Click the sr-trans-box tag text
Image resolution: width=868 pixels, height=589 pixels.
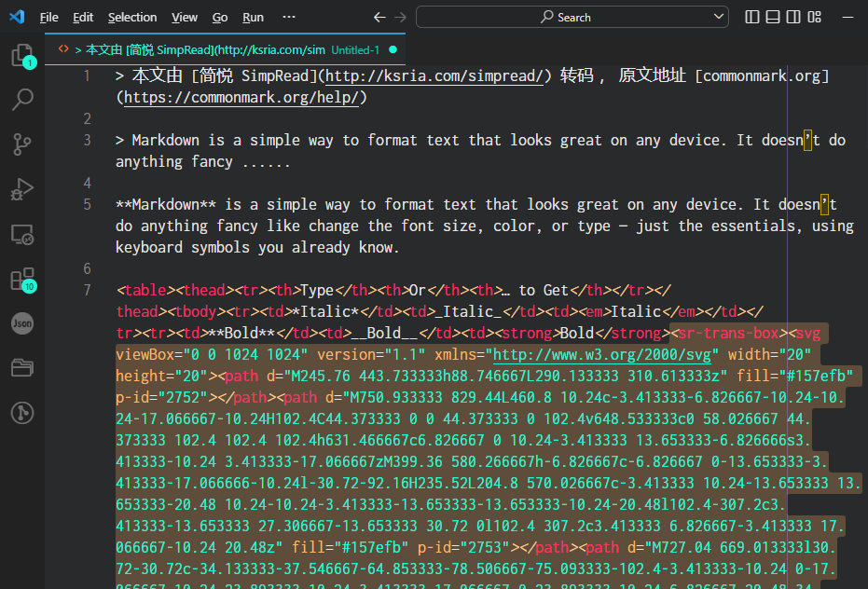coord(728,334)
